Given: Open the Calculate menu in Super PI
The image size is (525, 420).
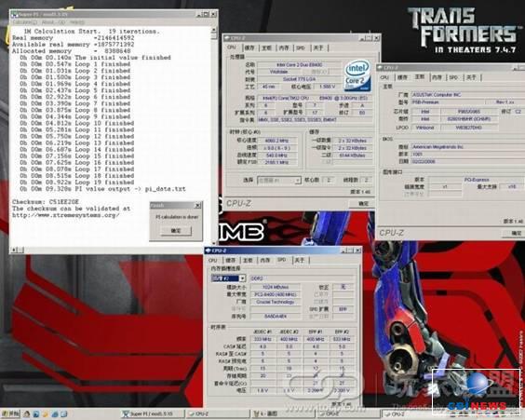Looking at the screenshot, I should coord(25,22).
